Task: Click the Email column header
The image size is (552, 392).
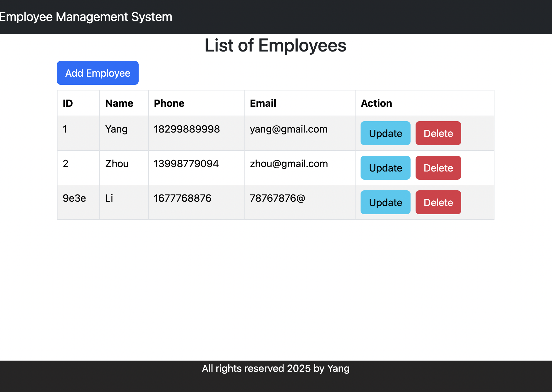Action: (263, 103)
